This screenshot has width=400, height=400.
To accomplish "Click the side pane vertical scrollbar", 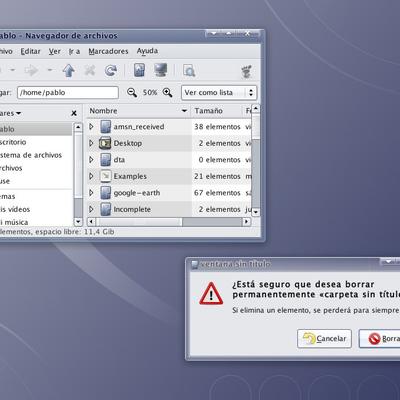I will coord(78,174).
